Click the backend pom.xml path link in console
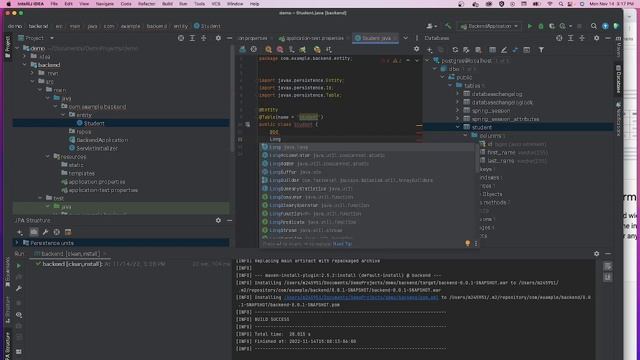The height and width of the screenshot is (360, 640). click(x=361, y=298)
